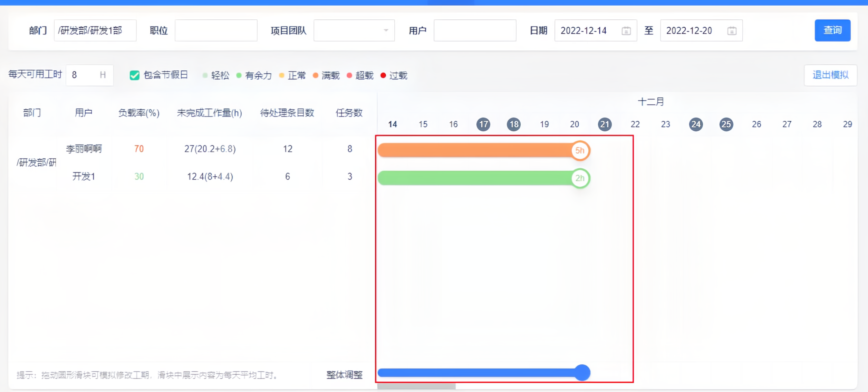Click the yellow 正常 legend dot
868x392 pixels.
point(282,75)
